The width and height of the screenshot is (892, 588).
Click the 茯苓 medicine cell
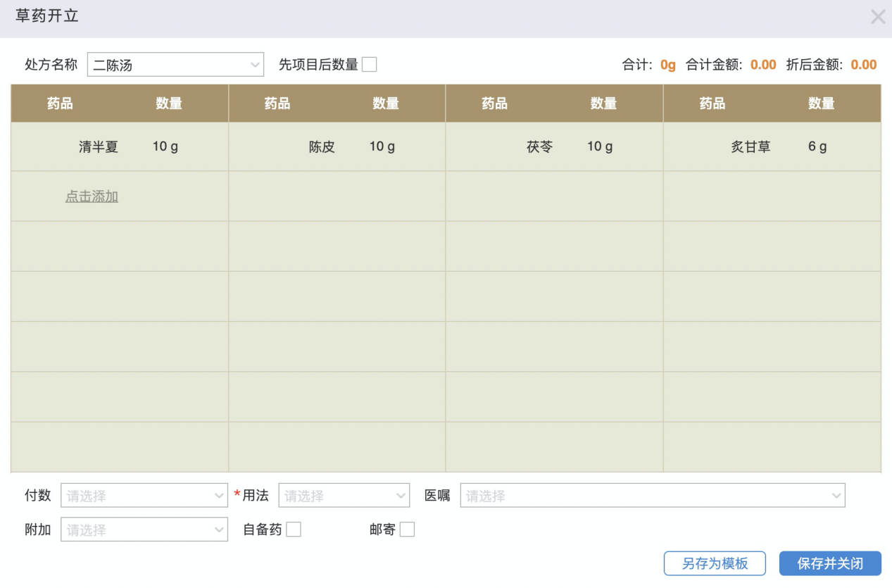539,146
